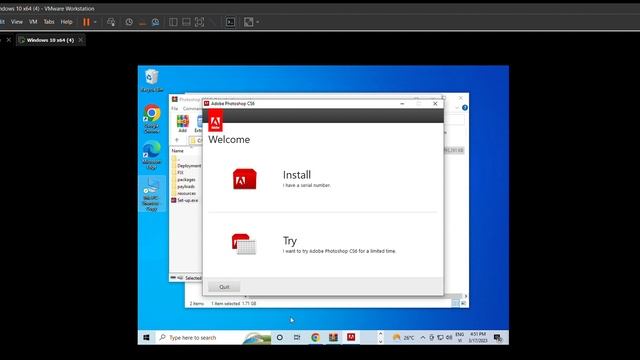640x360 pixels.
Task: Click VMware stretch guest icon
Action: (249, 22)
